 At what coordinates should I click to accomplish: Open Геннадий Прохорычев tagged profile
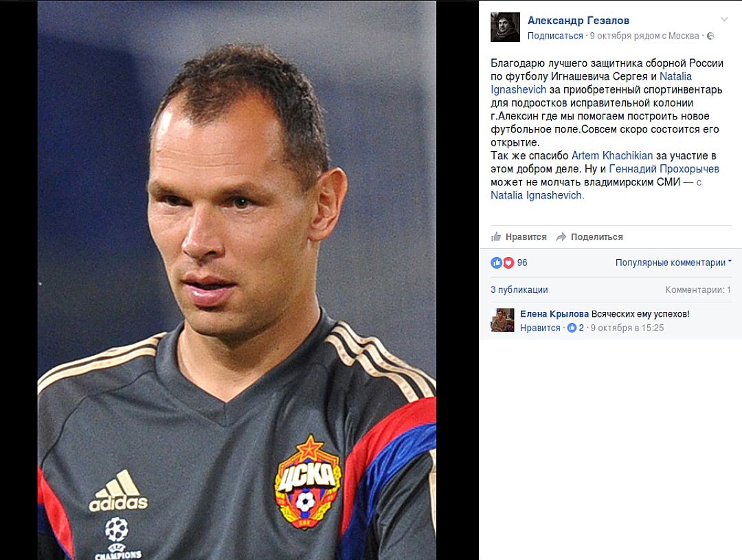tap(664, 169)
